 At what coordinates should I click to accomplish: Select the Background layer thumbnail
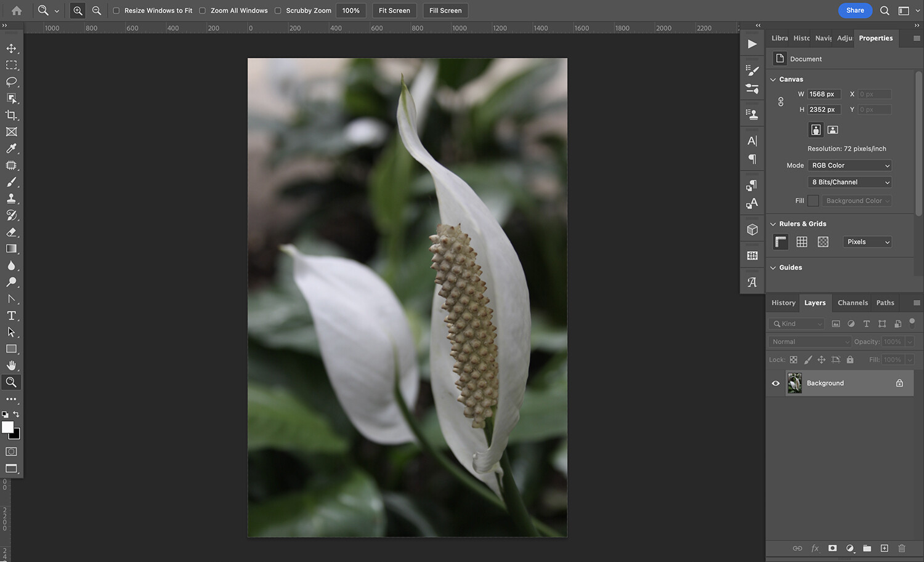795,383
